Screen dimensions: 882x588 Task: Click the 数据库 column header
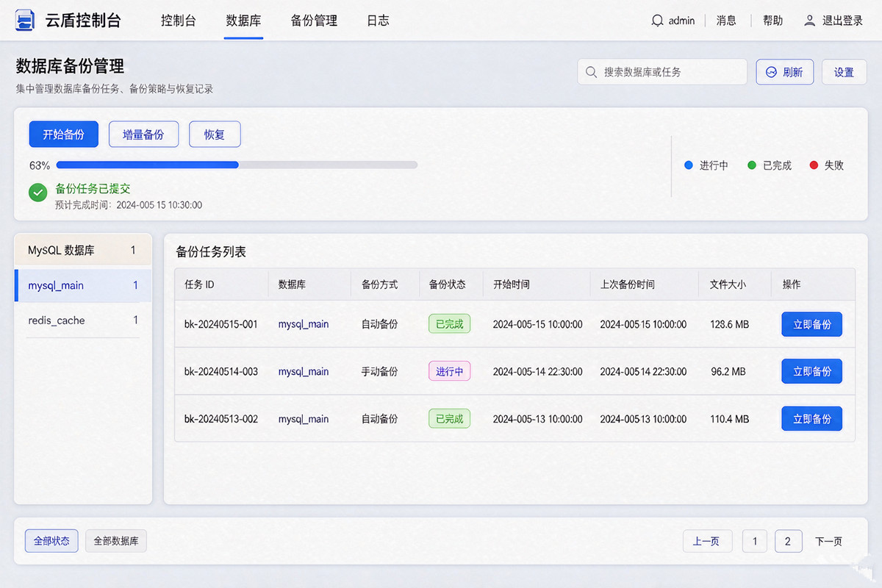tap(292, 284)
